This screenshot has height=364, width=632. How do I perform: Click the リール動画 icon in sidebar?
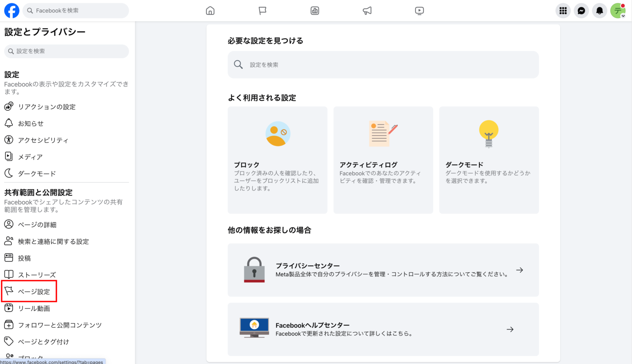[9, 308]
